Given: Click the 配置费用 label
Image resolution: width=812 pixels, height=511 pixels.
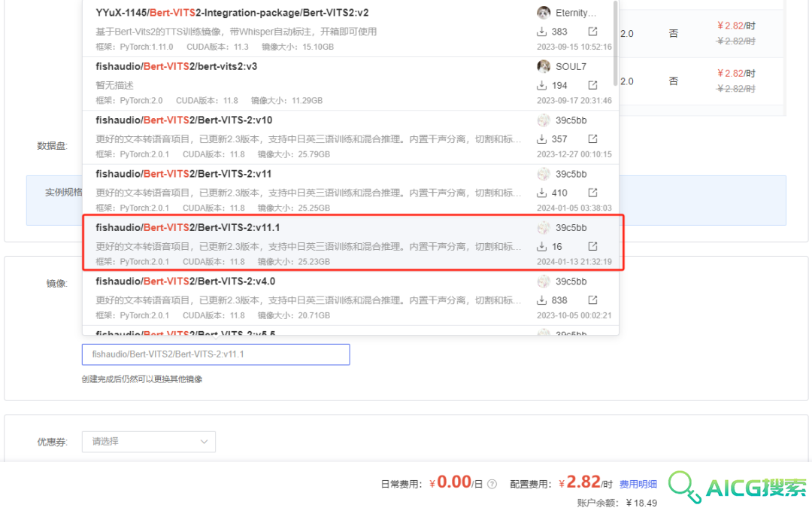Looking at the screenshot, I should 531,484.
